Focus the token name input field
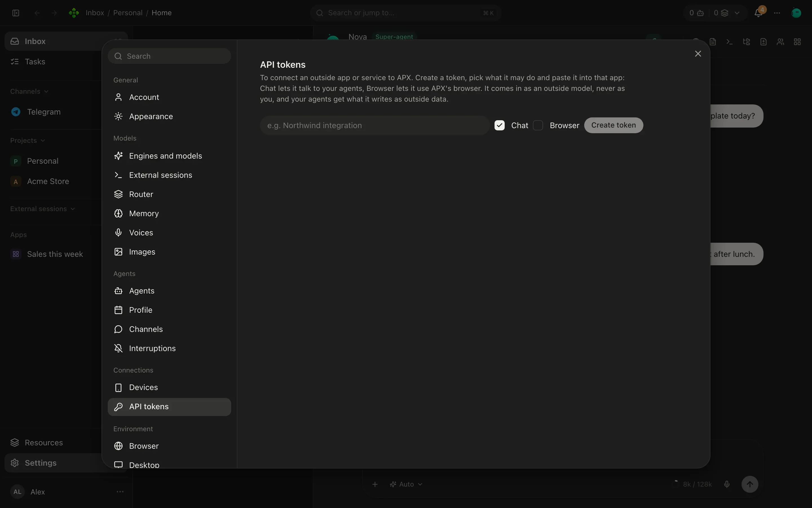Viewport: 812px width, 508px height. (374, 125)
